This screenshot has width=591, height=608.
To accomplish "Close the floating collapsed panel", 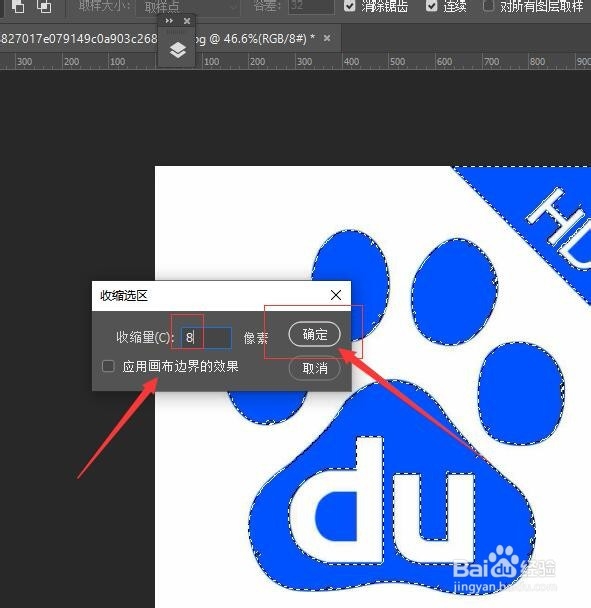I will tap(187, 21).
